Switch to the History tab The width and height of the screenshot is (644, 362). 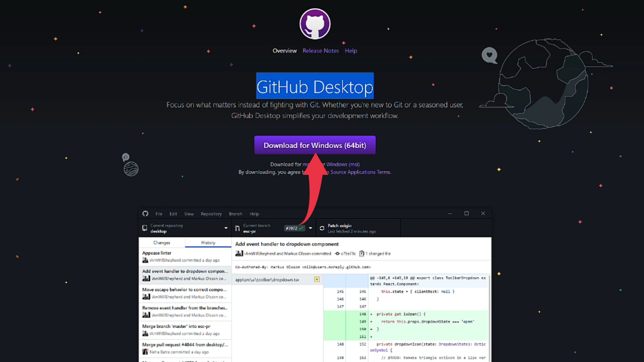(x=208, y=242)
